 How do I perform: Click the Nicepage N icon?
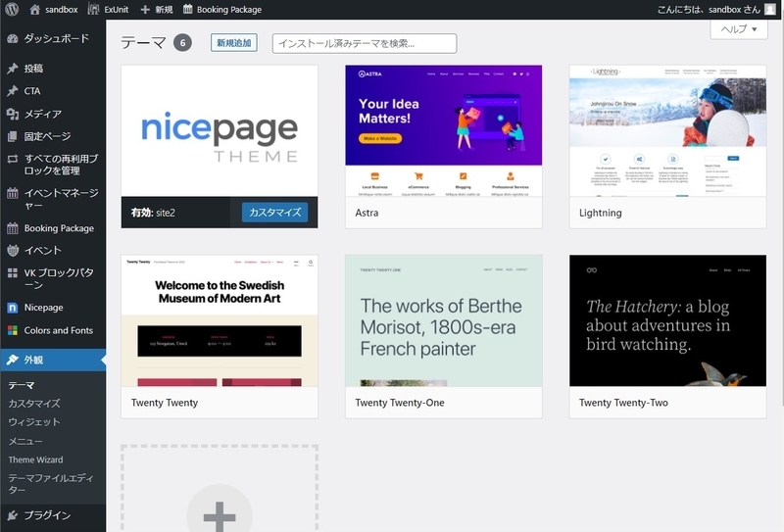click(13, 308)
